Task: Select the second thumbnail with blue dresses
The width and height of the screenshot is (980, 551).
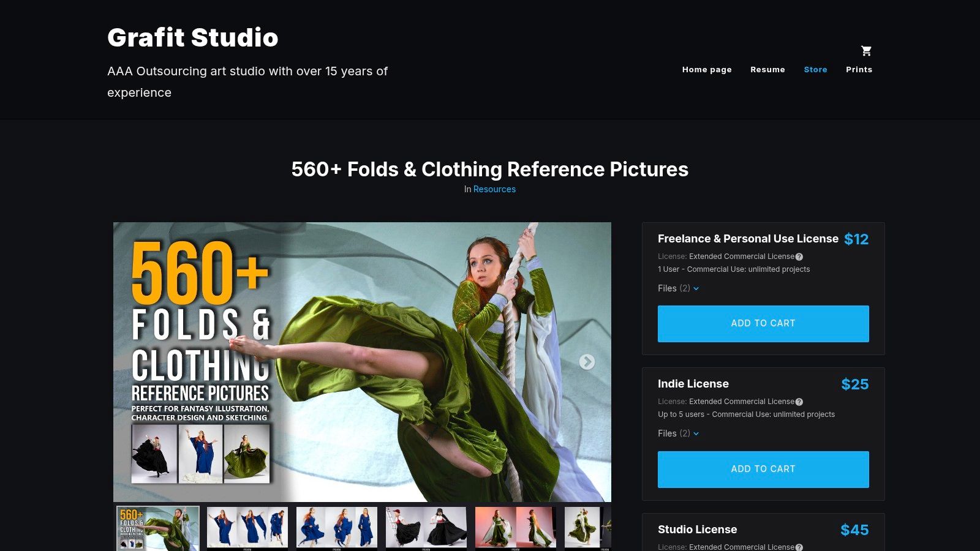Action: (x=247, y=528)
